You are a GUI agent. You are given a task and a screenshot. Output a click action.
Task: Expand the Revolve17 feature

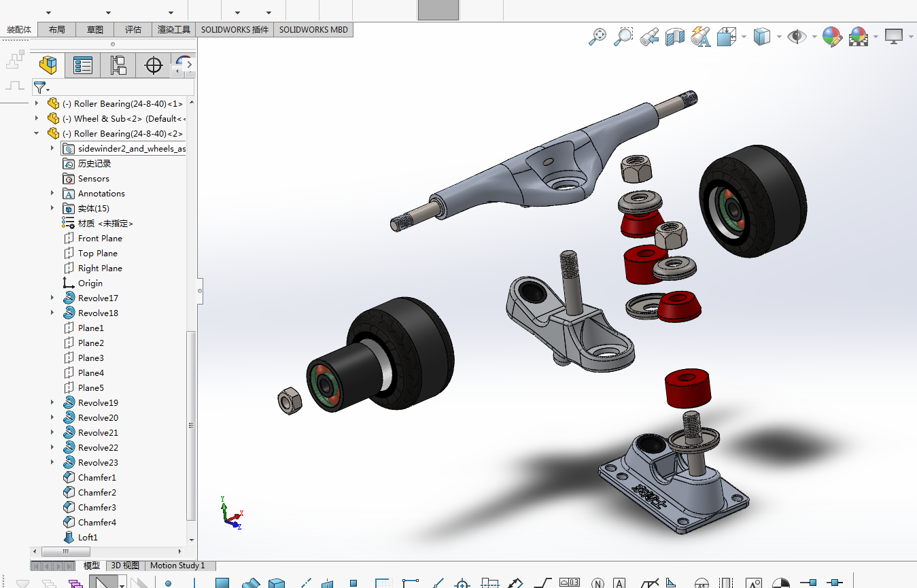tap(52, 298)
